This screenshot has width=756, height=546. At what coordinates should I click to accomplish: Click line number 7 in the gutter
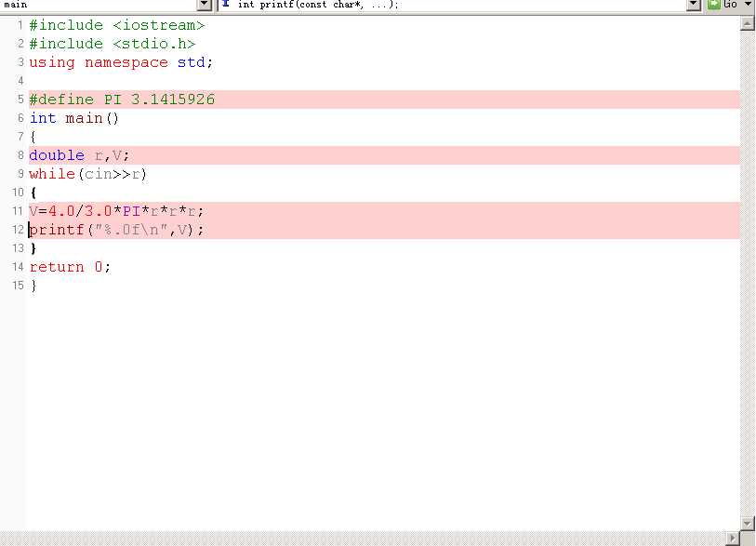click(x=20, y=137)
